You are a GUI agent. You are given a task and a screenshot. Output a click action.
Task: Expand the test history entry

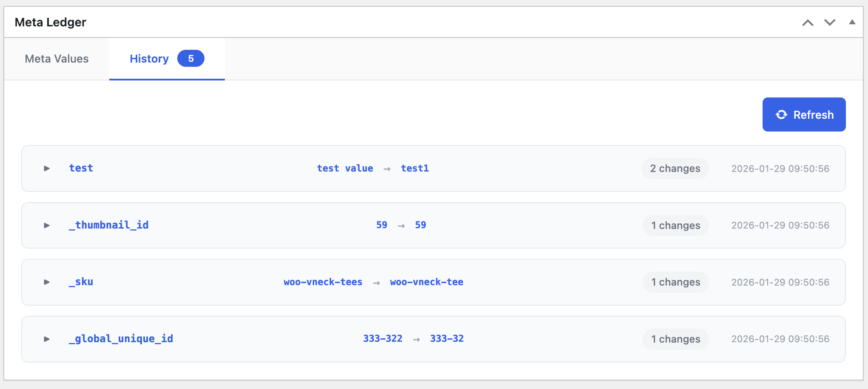pos(46,169)
